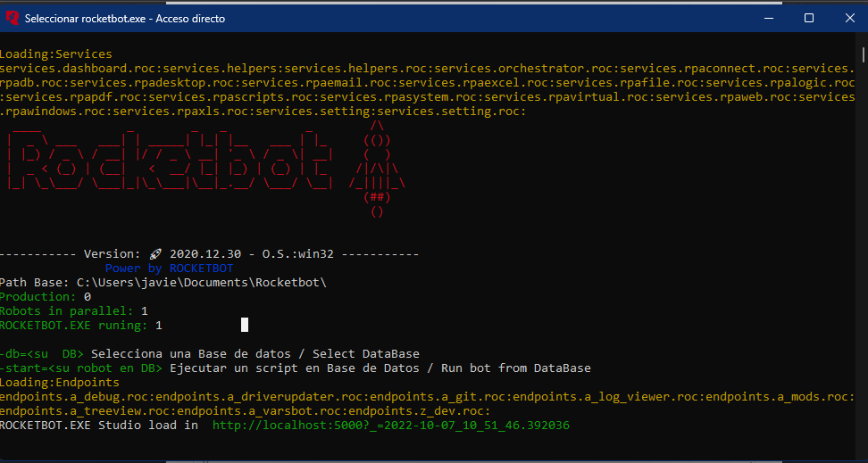This screenshot has height=463, width=868.
Task: Close the rocketbot.exe console window
Action: [x=849, y=18]
